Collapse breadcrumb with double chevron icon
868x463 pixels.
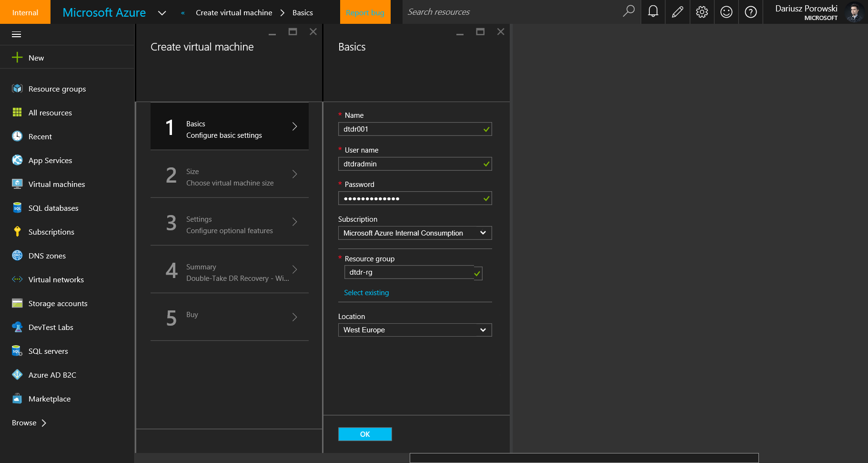pyautogui.click(x=183, y=13)
